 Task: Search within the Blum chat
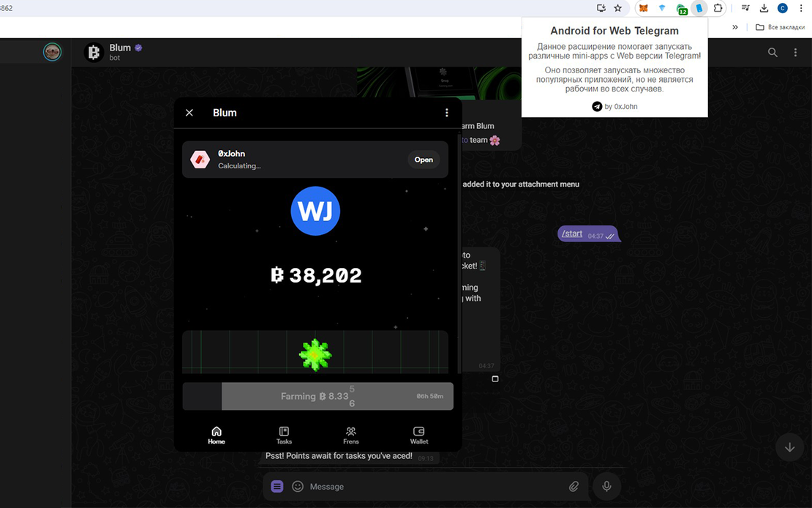pyautogui.click(x=772, y=53)
